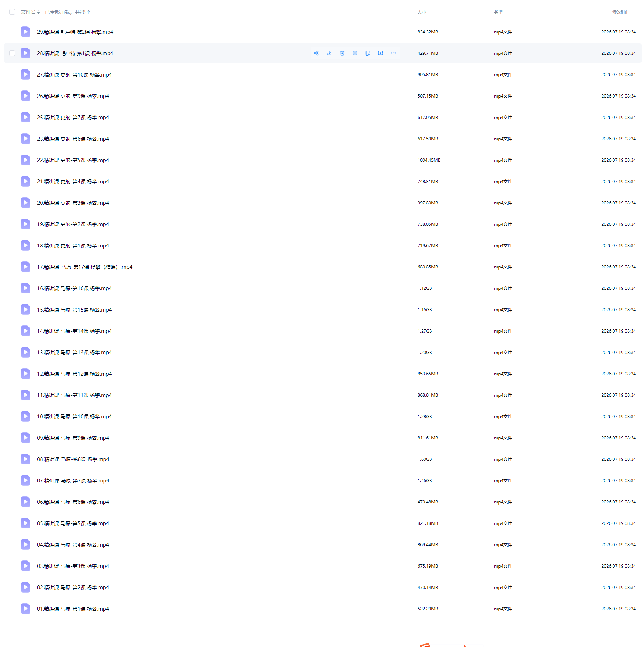644x647 pixels.
Task: Sort by the 修改时间 column header
Action: click(621, 12)
